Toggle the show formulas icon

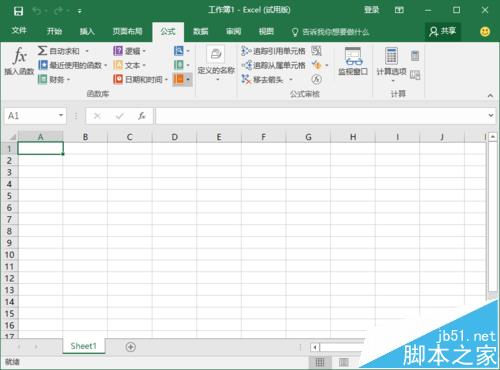pyautogui.click(x=316, y=51)
